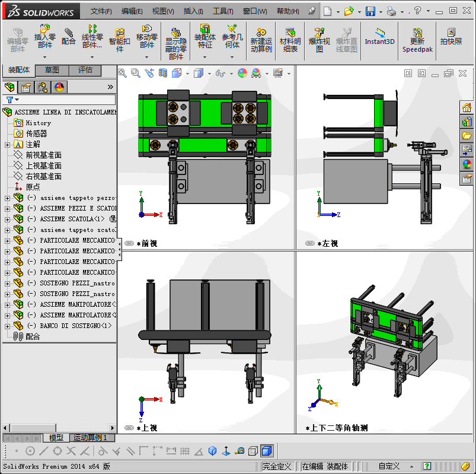Image resolution: width=476 pixels, height=474 pixels.
Task: Click New Motion Study (新建运动算例)
Action: click(261, 40)
